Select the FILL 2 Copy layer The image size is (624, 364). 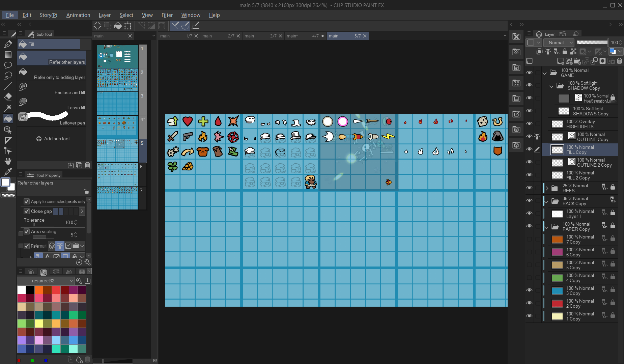tap(579, 175)
